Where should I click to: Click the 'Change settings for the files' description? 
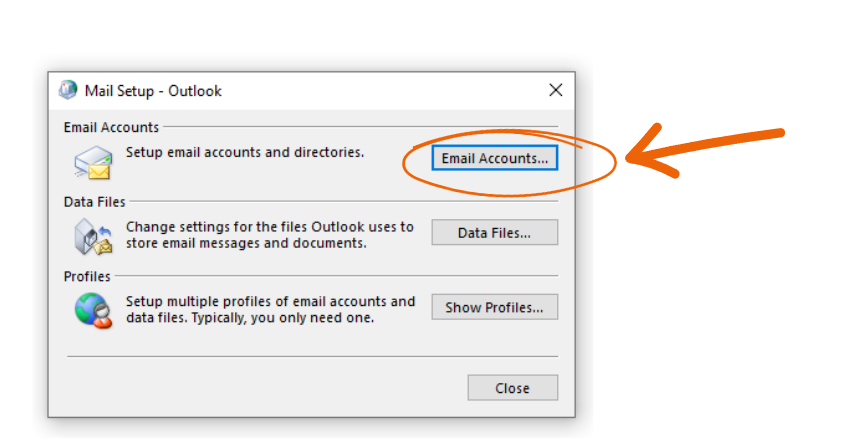pyautogui.click(x=270, y=235)
